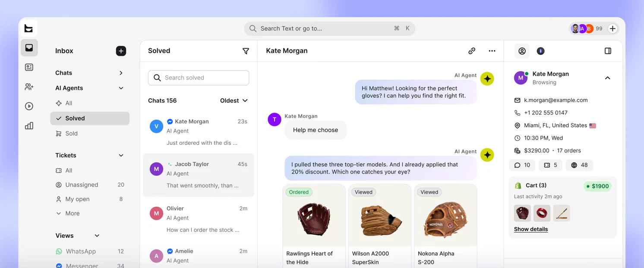Click the agent avatars group showing 99
The width and height of the screenshot is (644, 268).
click(587, 28)
